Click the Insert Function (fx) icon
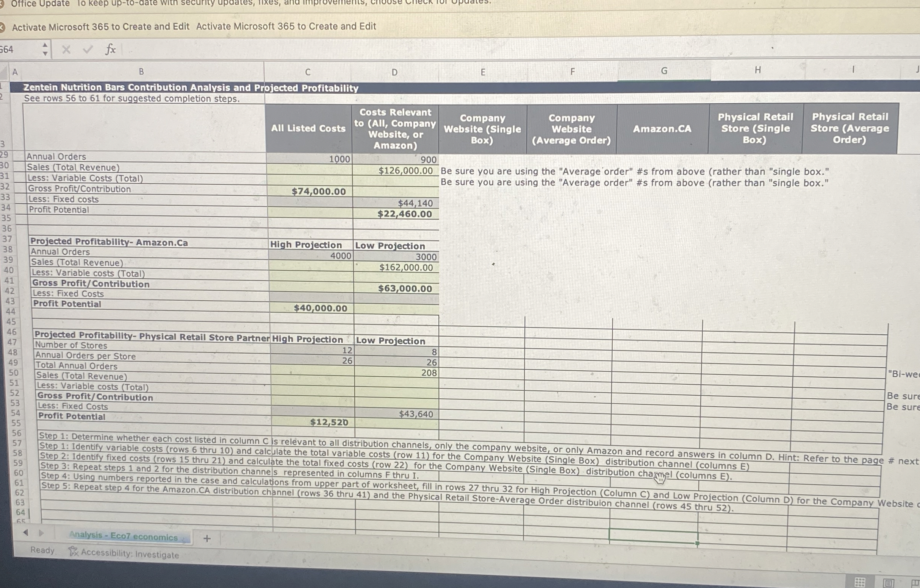The height and width of the screenshot is (588, 920). [110, 49]
